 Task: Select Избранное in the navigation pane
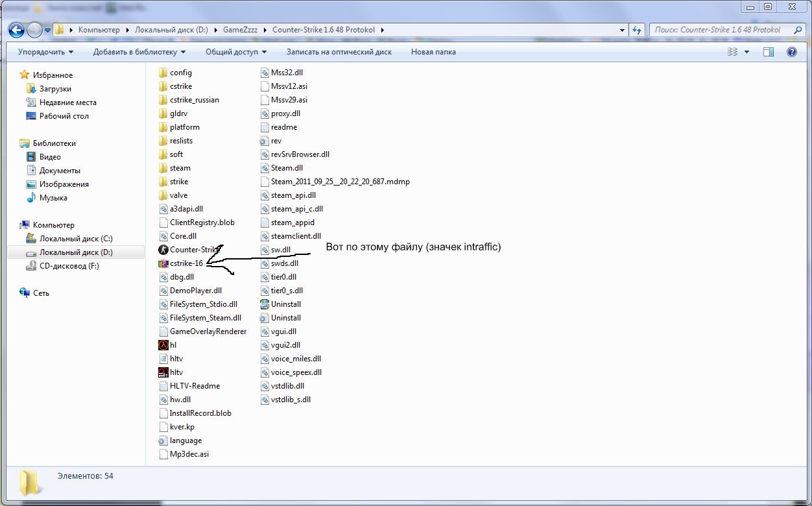click(x=53, y=75)
